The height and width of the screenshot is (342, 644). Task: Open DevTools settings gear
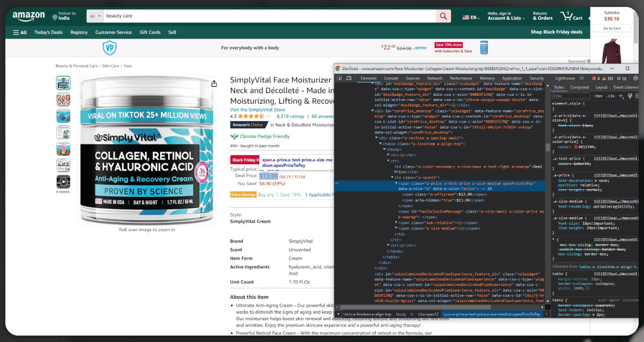click(x=635, y=78)
